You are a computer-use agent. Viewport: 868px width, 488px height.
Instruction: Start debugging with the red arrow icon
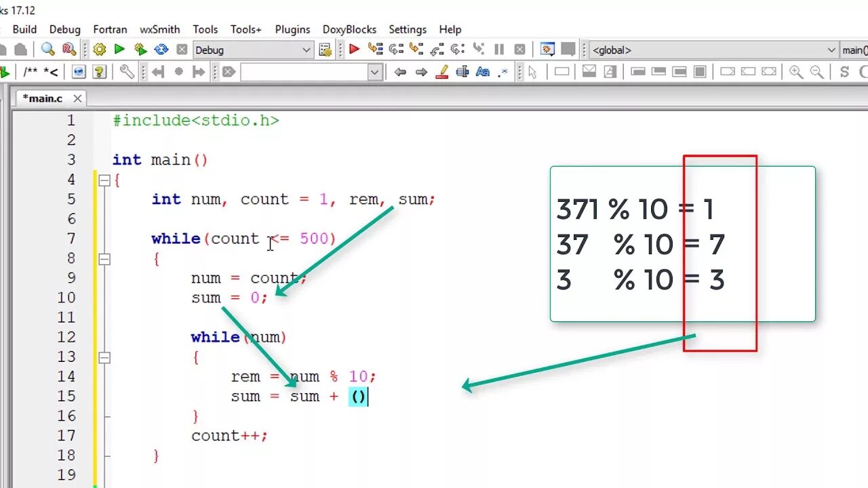pos(354,49)
